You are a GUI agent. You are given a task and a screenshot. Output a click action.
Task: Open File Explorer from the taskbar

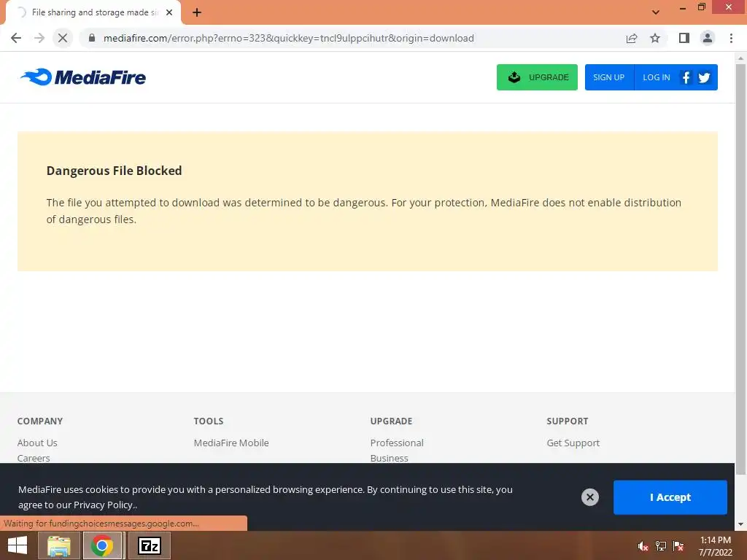point(58,545)
